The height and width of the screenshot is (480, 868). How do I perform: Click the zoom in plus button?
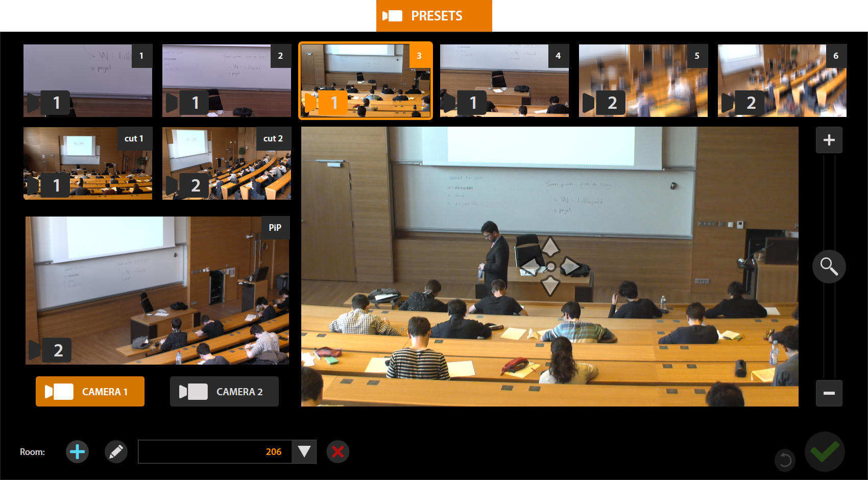[x=829, y=140]
